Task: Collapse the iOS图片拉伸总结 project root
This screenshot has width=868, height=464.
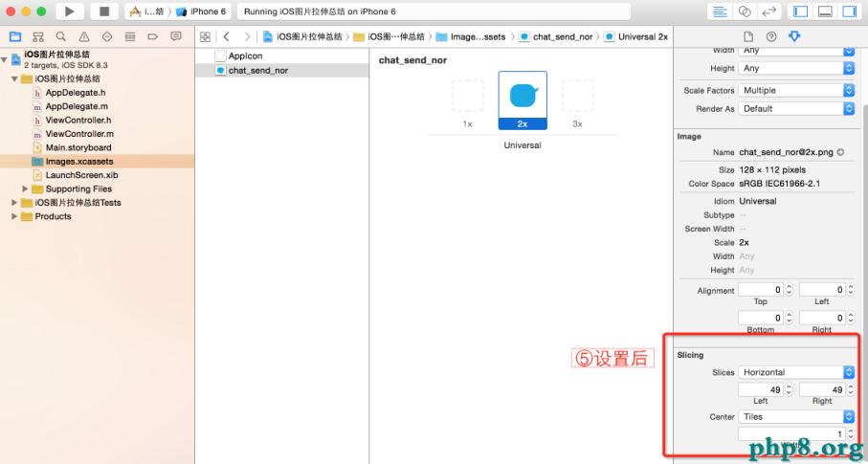Action: tap(5, 58)
